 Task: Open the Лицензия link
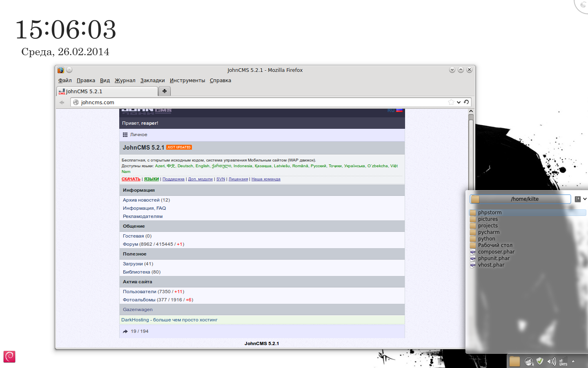[x=238, y=179]
